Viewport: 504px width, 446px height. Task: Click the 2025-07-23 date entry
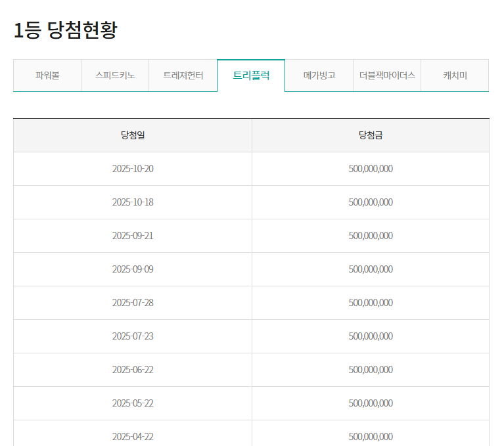click(133, 336)
